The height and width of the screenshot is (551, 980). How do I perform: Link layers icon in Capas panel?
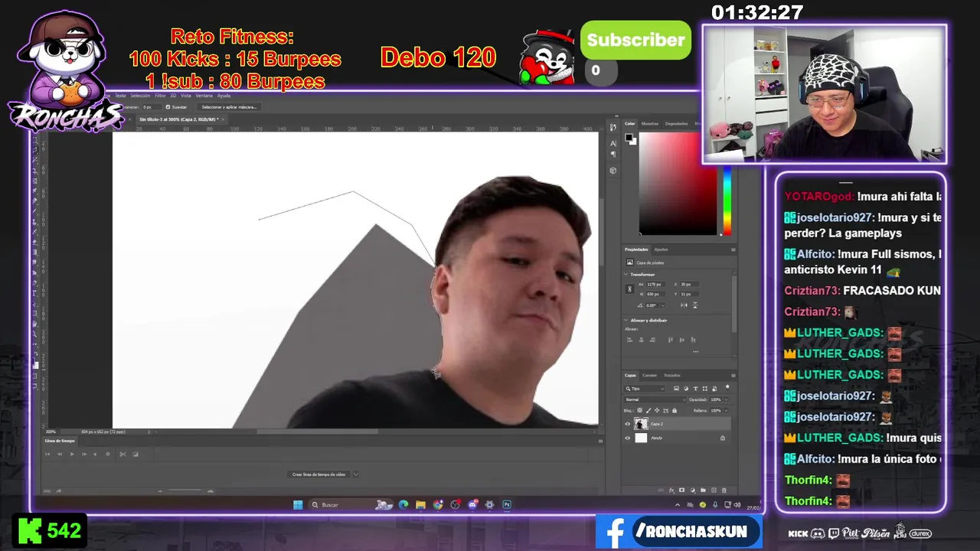(x=661, y=491)
